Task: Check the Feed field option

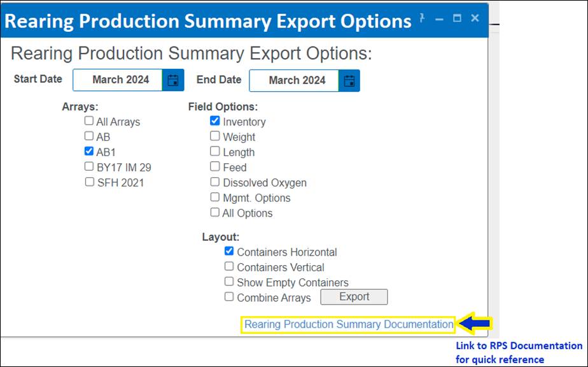Action: tap(215, 167)
